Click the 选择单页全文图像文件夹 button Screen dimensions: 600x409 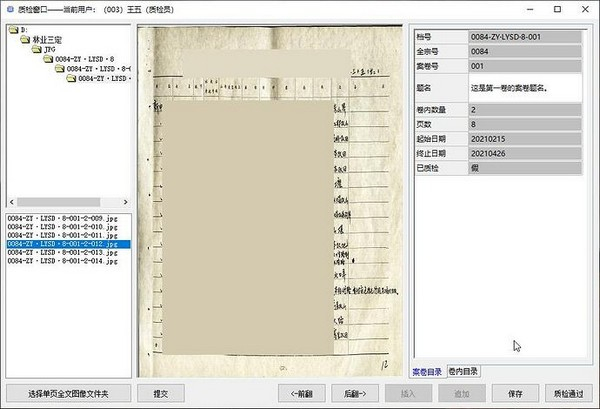67,393
